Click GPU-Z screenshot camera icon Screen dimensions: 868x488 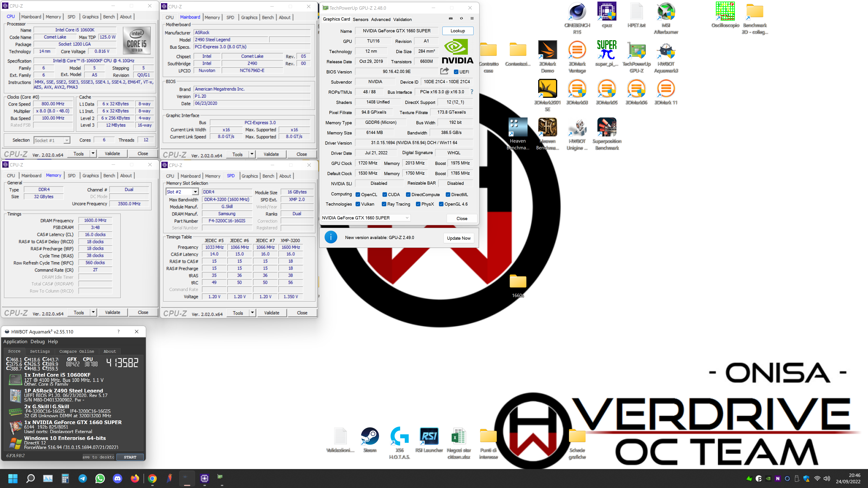point(451,19)
